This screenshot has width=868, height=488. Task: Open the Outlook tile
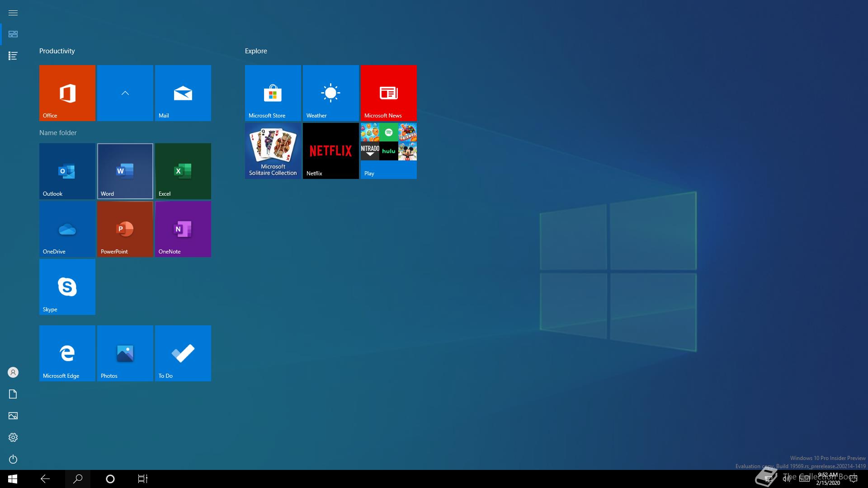(67, 171)
